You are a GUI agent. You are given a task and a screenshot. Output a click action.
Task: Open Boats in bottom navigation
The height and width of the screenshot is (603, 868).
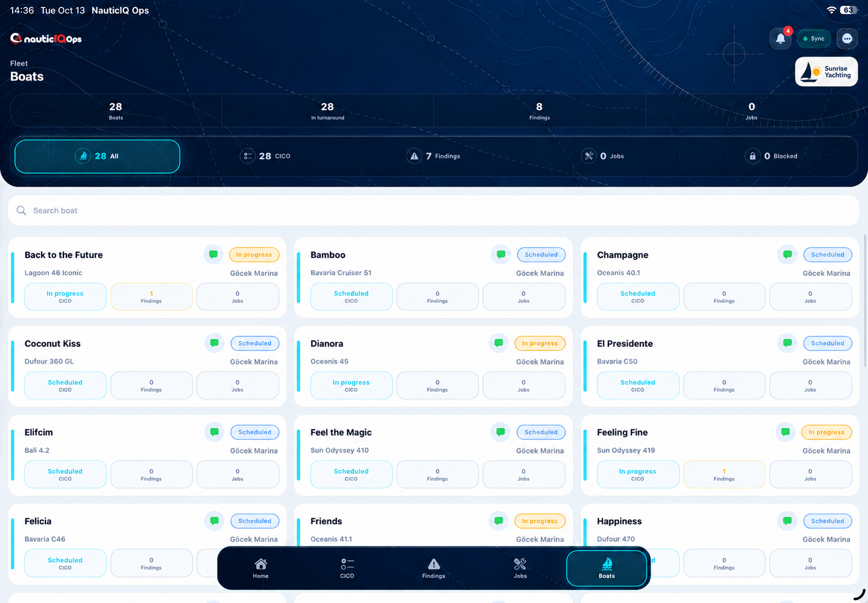(x=607, y=568)
